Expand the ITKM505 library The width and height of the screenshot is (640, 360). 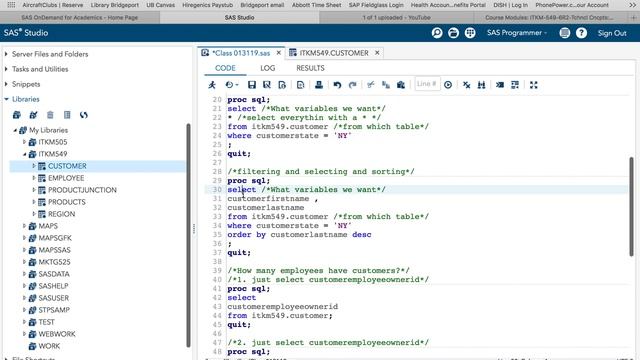pos(24,142)
